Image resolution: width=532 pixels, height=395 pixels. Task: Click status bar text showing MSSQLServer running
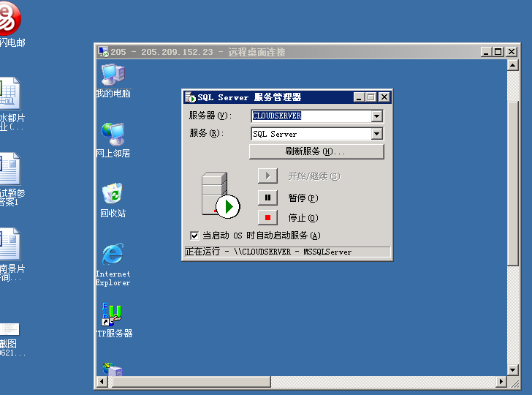click(268, 252)
